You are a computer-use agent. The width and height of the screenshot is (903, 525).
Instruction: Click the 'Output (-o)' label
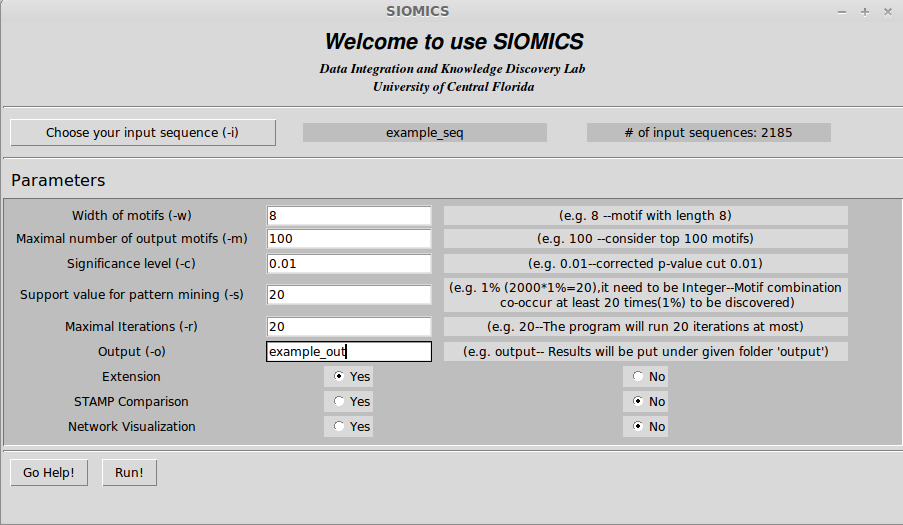pos(132,352)
